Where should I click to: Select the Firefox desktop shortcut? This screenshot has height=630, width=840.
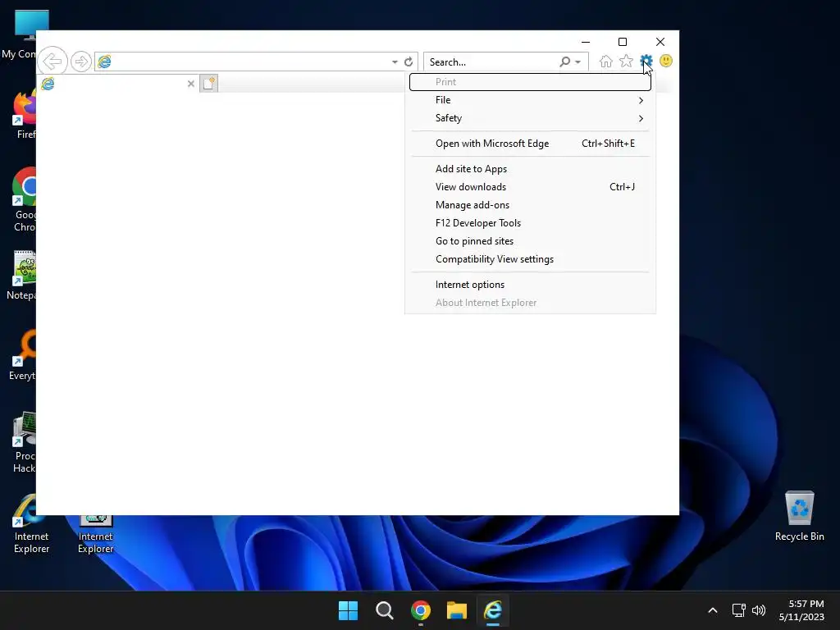(x=24, y=115)
